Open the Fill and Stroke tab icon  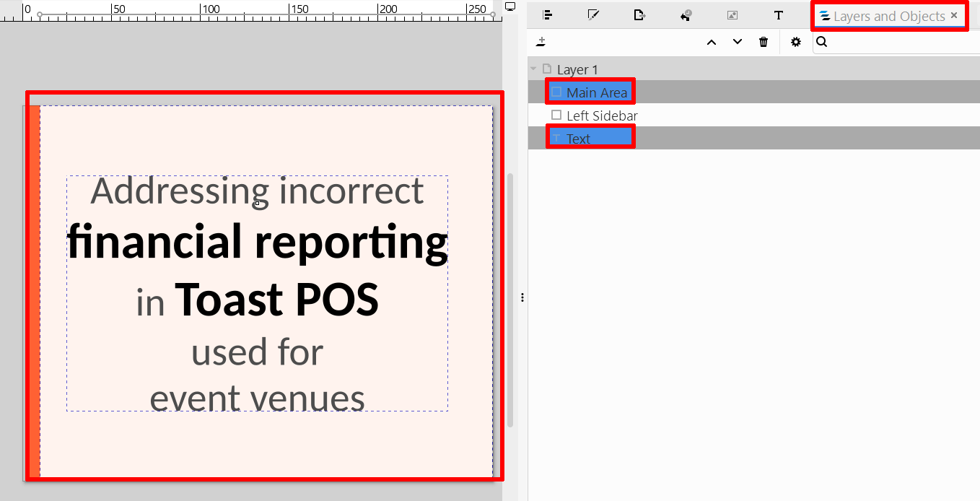point(593,15)
